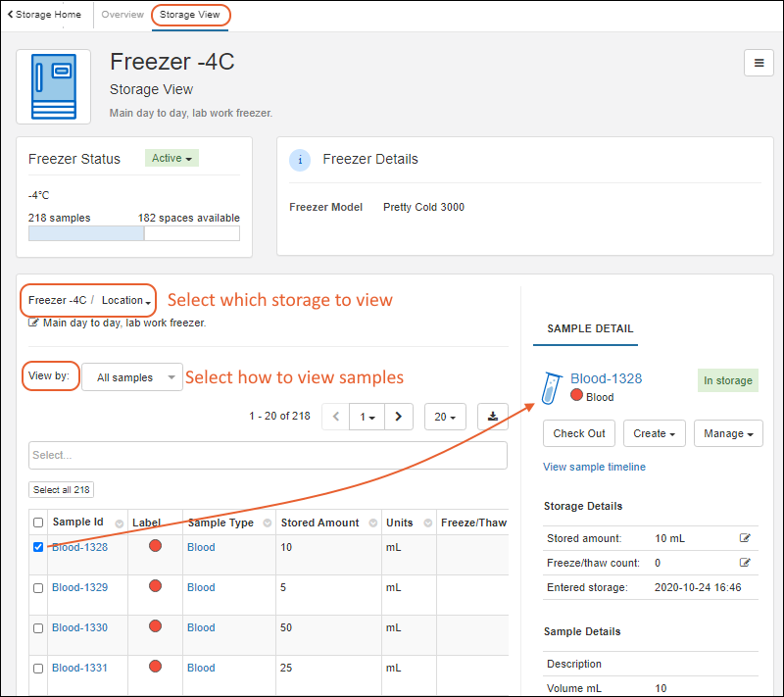Viewport: 784px width, 697px height.
Task: Expand the Active freezer status dropdown
Action: pyautogui.click(x=171, y=158)
